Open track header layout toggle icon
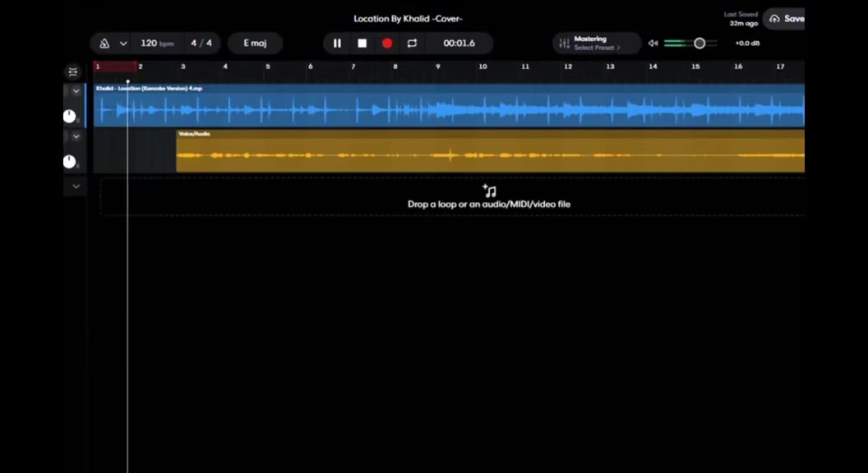This screenshot has width=868, height=473. [x=73, y=72]
